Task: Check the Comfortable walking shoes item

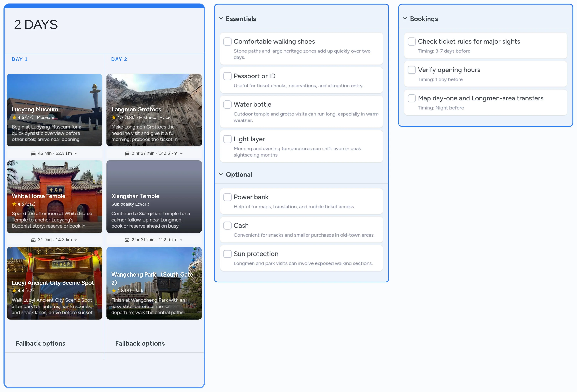Action: click(227, 42)
